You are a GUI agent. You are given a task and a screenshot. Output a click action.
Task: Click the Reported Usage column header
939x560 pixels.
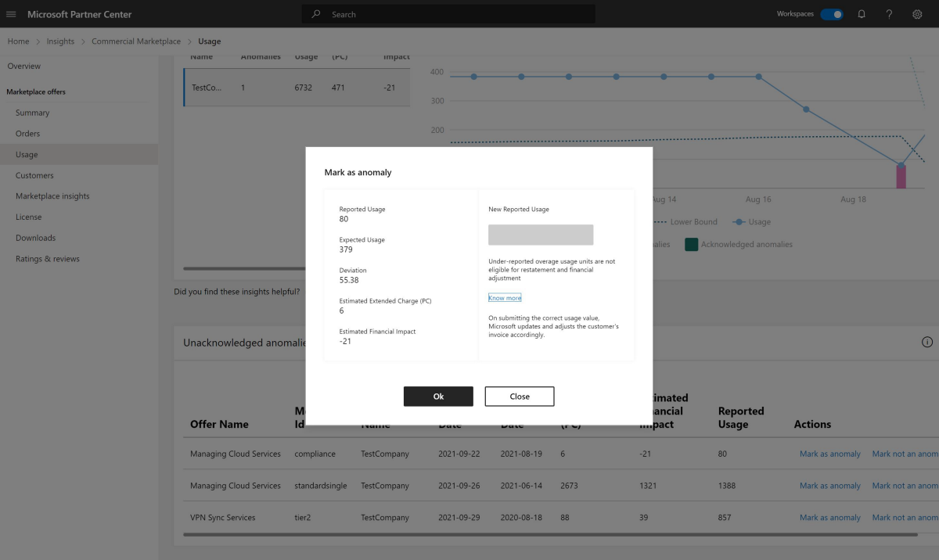[741, 418]
